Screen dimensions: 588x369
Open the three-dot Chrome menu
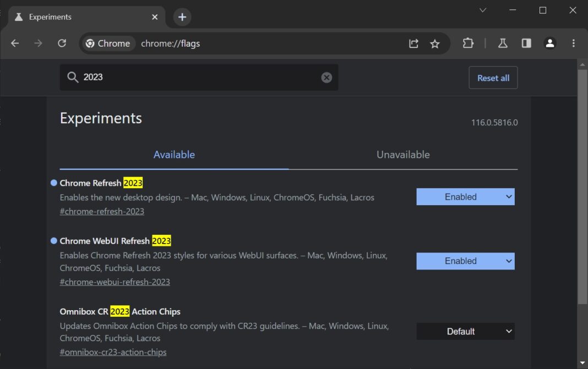(573, 43)
